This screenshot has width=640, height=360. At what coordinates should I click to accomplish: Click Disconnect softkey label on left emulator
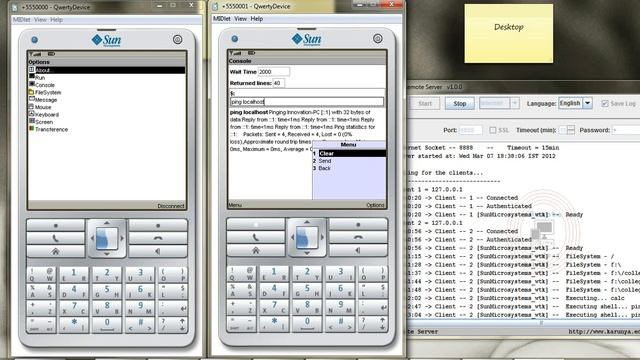[x=171, y=206]
